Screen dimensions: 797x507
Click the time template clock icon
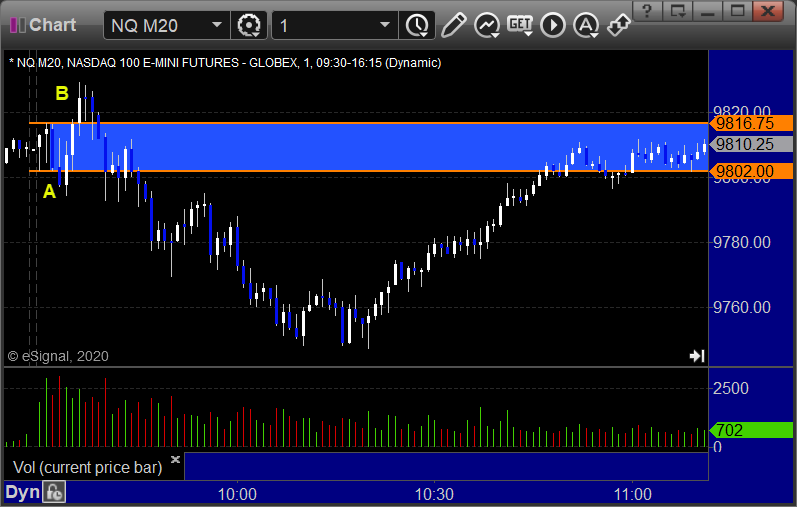[x=417, y=25]
